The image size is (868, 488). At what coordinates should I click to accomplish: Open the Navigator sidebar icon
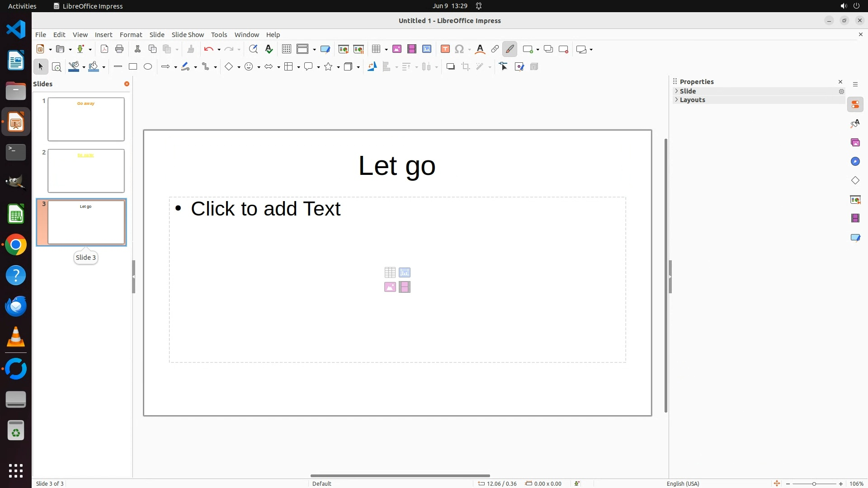click(x=855, y=162)
